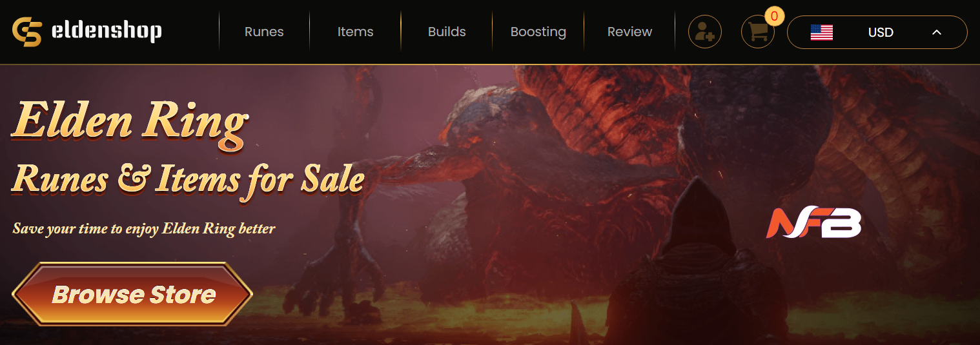Open the shopping cart icon
Image resolution: width=980 pixels, height=345 pixels.
(x=758, y=32)
